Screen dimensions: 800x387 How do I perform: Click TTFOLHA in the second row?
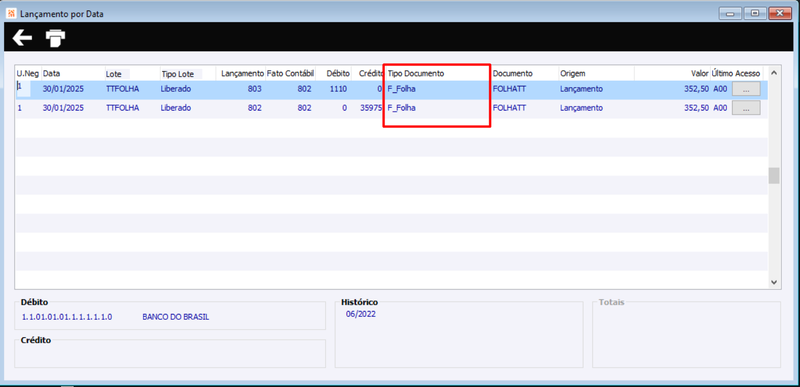122,108
